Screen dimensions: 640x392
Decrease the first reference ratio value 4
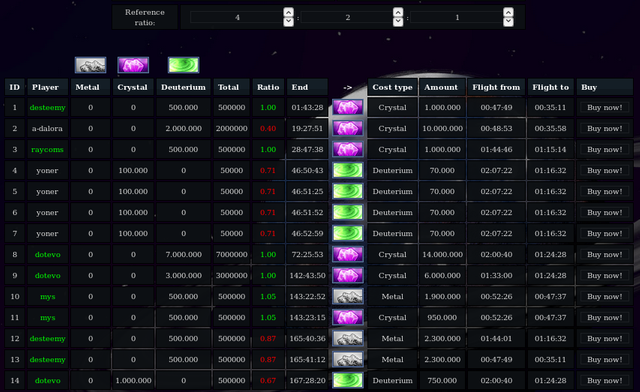[288, 22]
